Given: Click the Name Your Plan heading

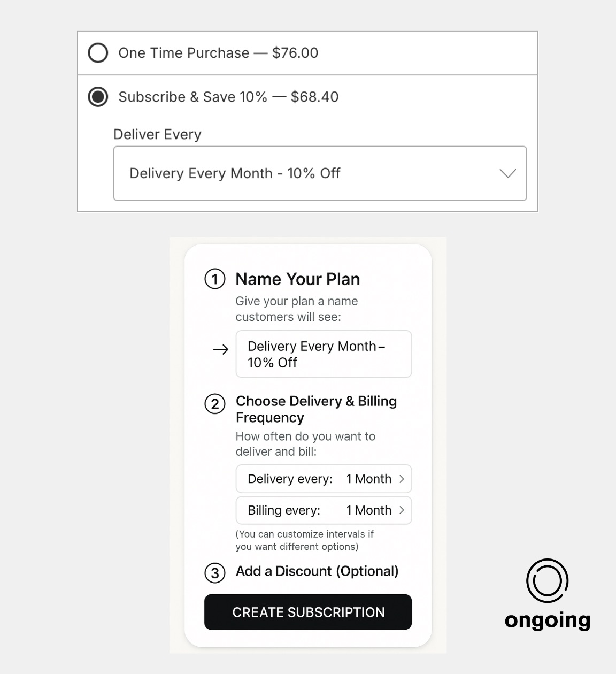Looking at the screenshot, I should [x=297, y=279].
